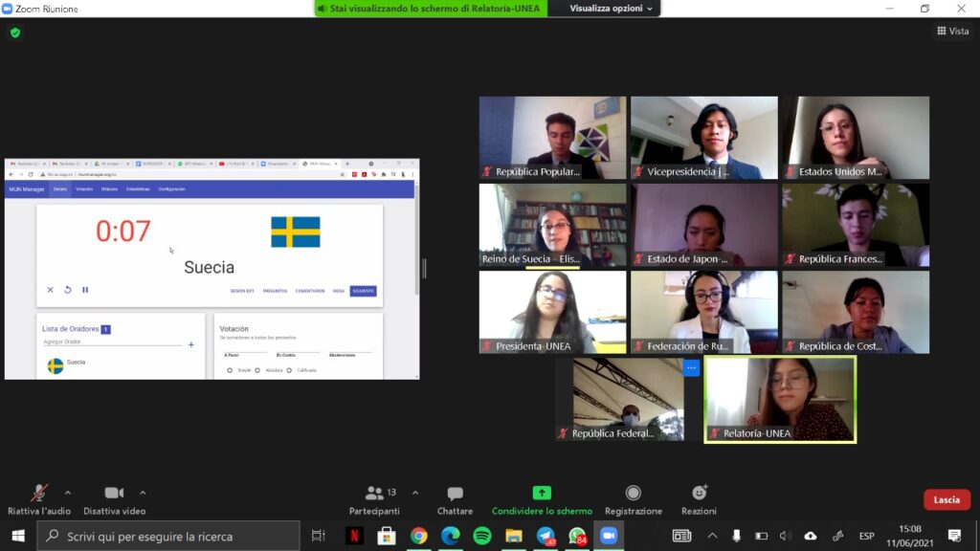The height and width of the screenshot is (551, 980).
Task: Open the Vista layout menu
Action: pyautogui.click(x=952, y=32)
